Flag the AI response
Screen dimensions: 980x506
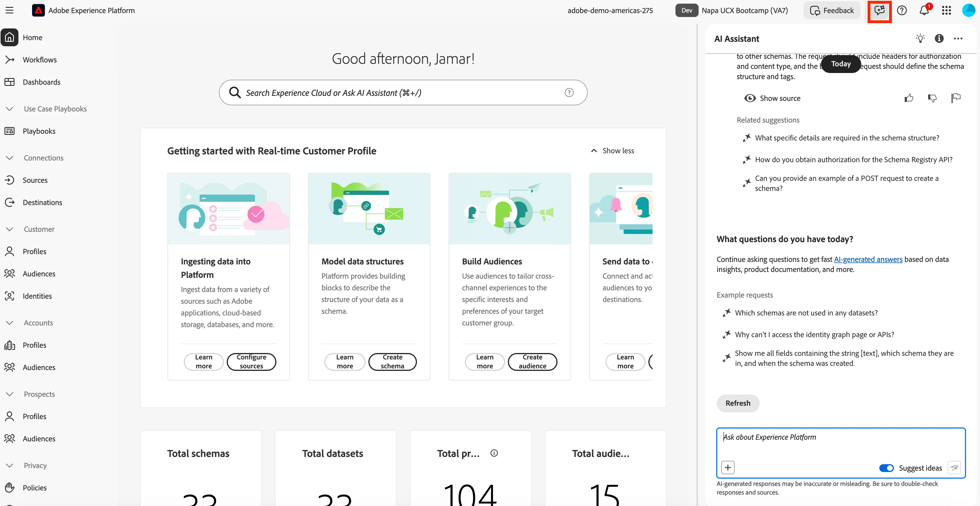tap(956, 98)
